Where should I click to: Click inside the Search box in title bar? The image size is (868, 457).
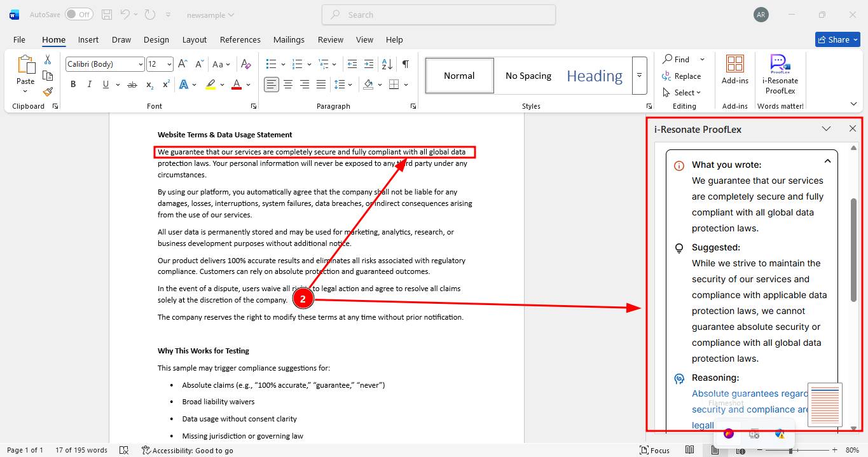(439, 15)
